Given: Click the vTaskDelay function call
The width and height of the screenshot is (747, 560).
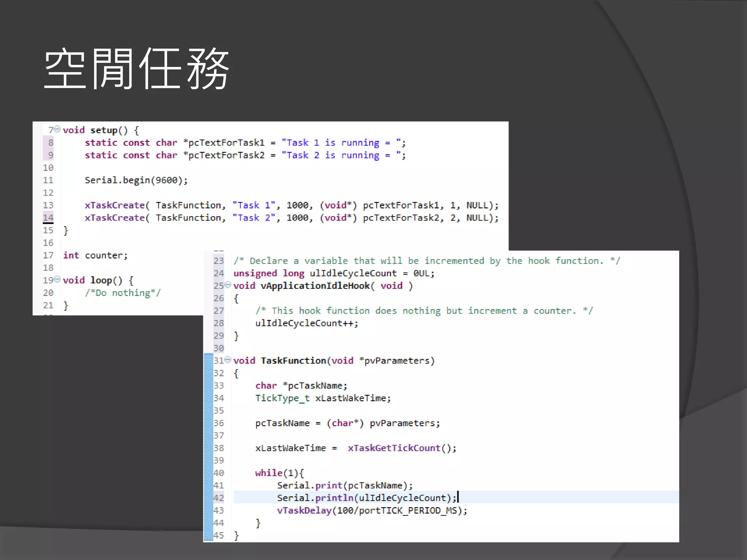Looking at the screenshot, I should point(304,510).
